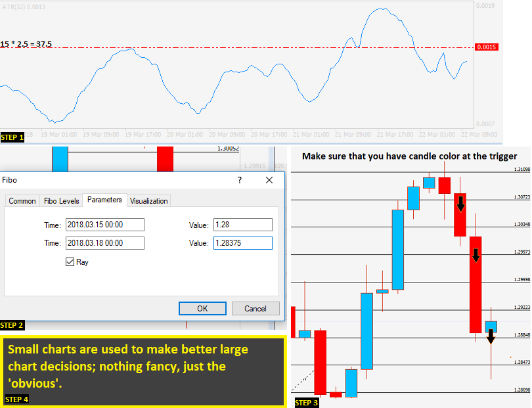This screenshot has width=532, height=408.
Task: Click the black arrow on the 1.30723 candle
Action: [460, 204]
